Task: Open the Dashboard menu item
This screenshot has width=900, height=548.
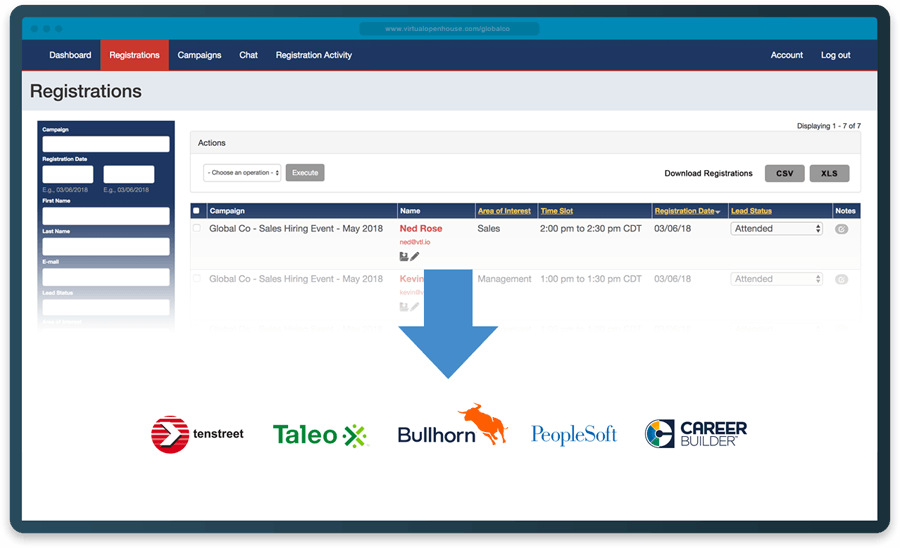Action: click(70, 55)
